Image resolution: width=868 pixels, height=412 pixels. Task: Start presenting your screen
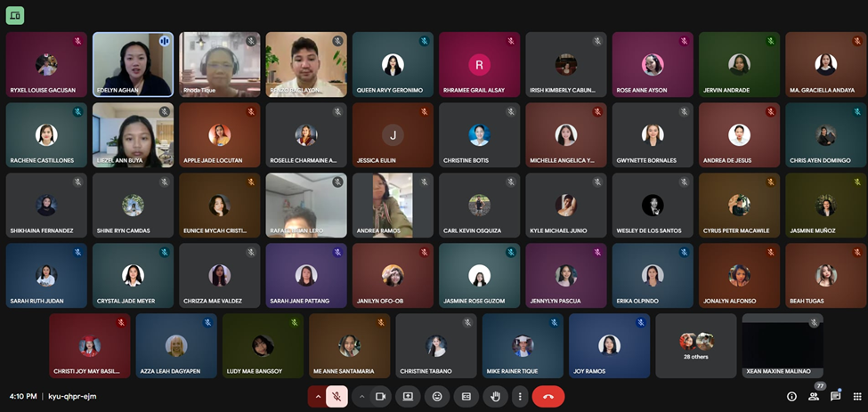(x=408, y=396)
